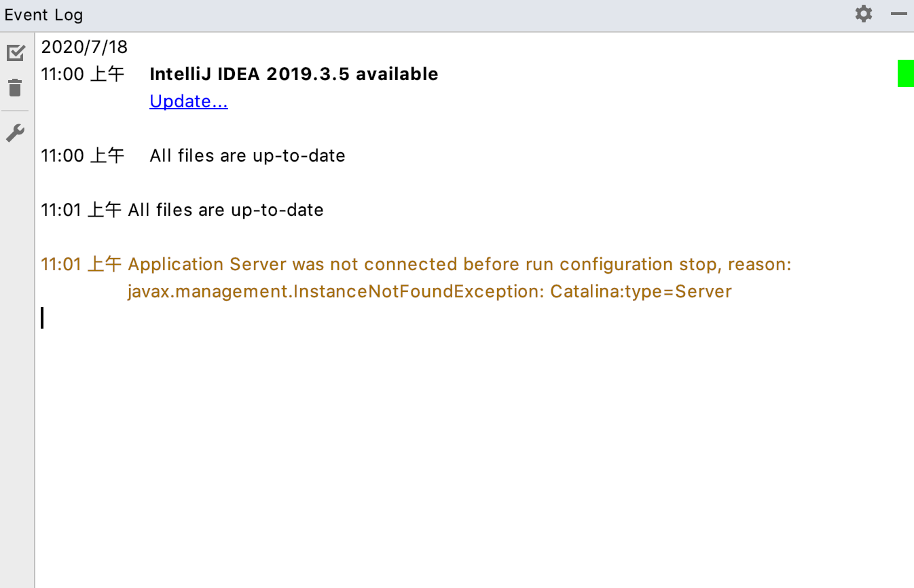Click the Application Server not connected warning

(x=460, y=264)
